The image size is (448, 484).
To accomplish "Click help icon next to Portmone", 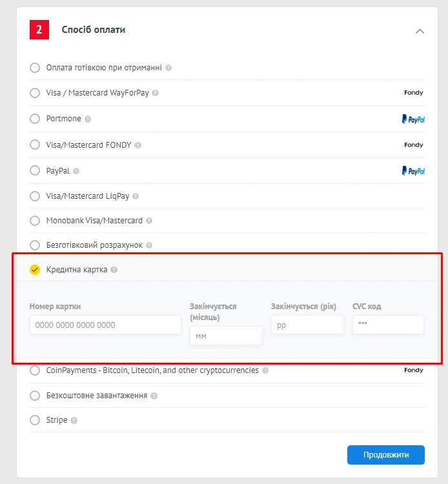I will [88, 119].
